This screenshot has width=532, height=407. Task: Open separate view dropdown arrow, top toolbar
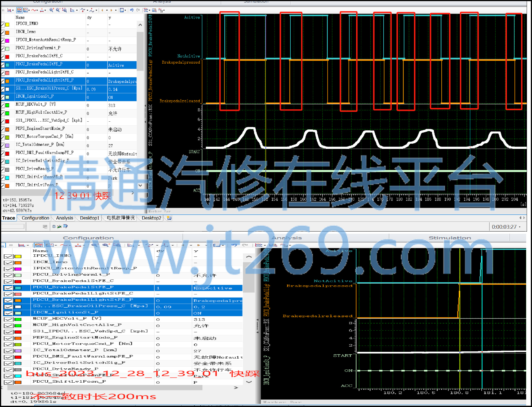pos(29,10)
